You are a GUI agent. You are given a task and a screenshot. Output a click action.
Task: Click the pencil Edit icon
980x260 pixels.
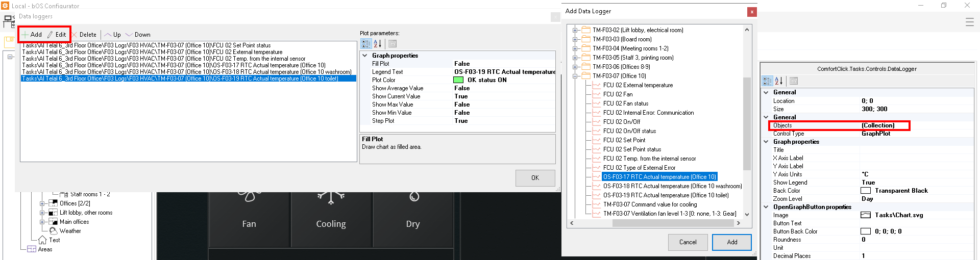pyautogui.click(x=50, y=35)
